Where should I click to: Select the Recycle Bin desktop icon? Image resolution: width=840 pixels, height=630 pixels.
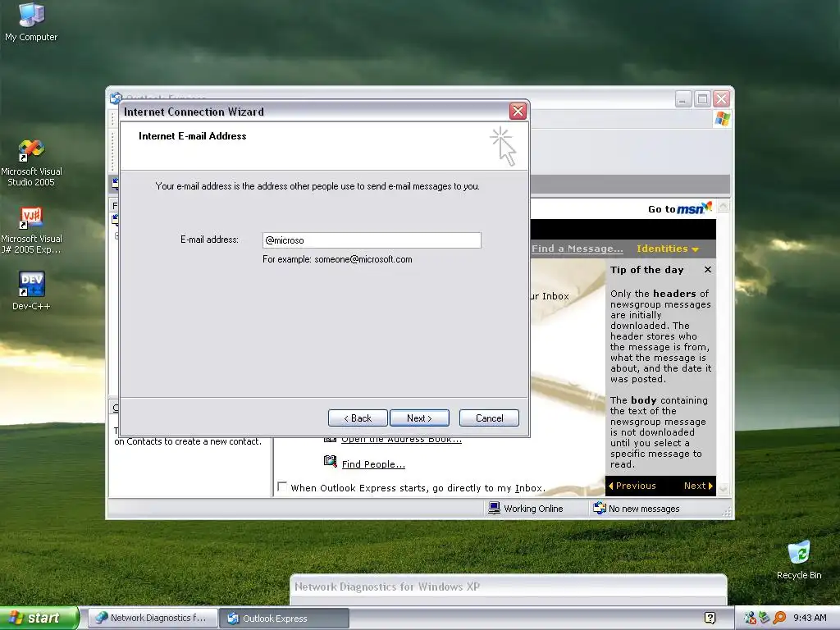(x=799, y=560)
